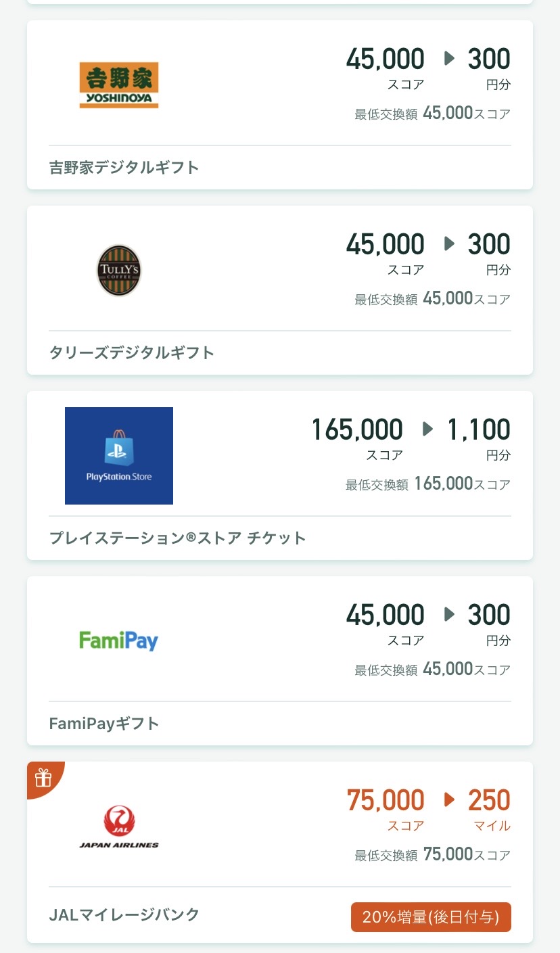Tap FamiPay 45,000 to 300 arrow
The height and width of the screenshot is (953, 560).
tap(450, 615)
